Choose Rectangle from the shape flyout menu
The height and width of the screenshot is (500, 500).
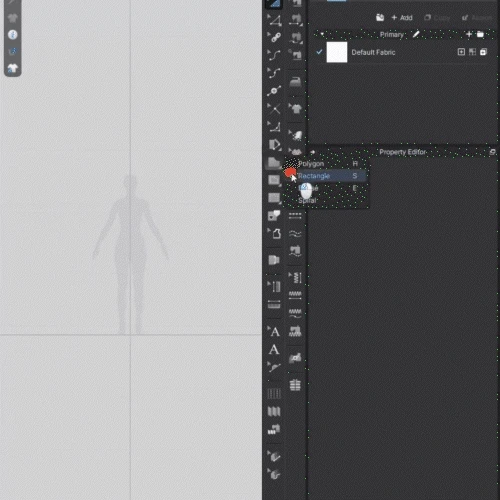325,176
